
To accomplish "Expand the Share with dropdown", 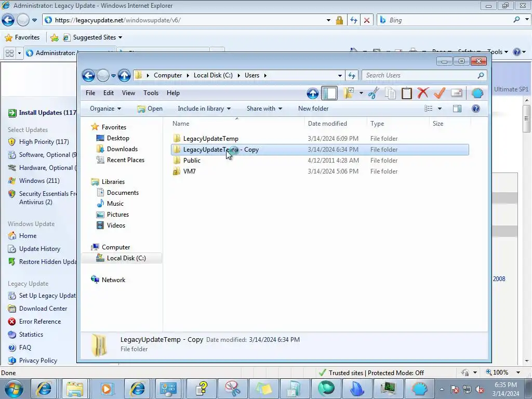I will [x=264, y=109].
